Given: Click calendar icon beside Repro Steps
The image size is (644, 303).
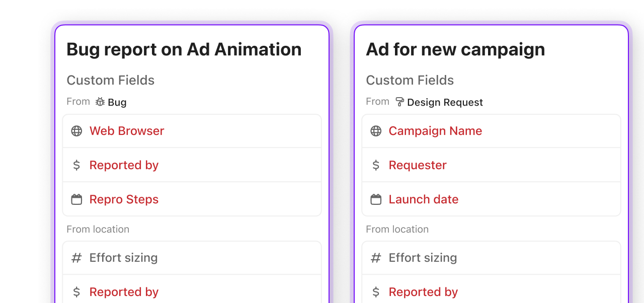Looking at the screenshot, I should coord(76,199).
